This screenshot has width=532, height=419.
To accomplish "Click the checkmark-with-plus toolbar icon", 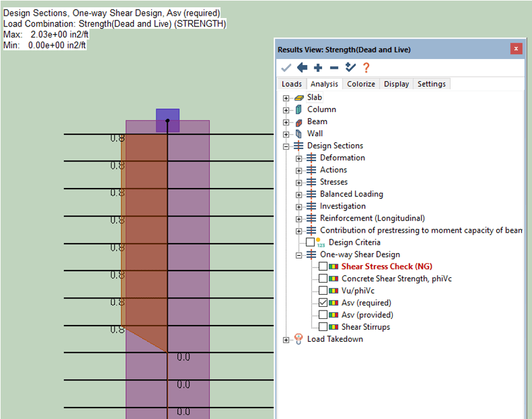I will [x=350, y=68].
